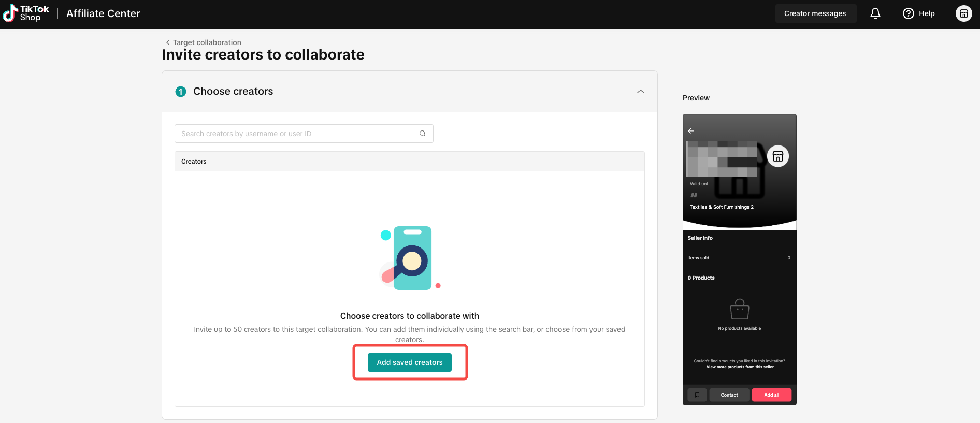The width and height of the screenshot is (980, 423).
Task: Click the step 1 number badge
Action: [181, 92]
